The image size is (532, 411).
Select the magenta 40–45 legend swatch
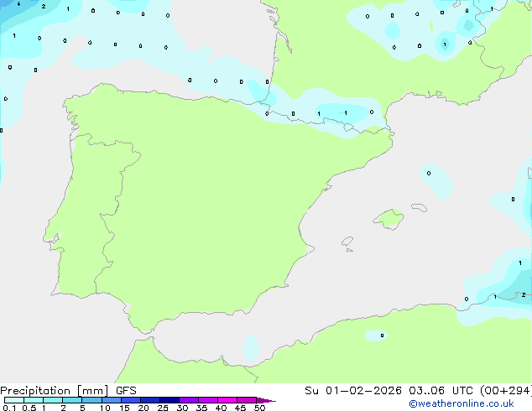click(x=227, y=400)
